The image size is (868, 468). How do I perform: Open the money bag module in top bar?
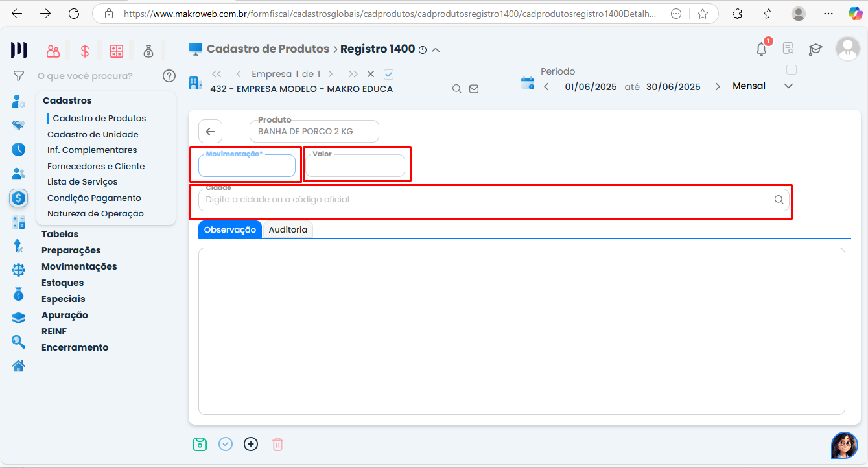point(148,51)
